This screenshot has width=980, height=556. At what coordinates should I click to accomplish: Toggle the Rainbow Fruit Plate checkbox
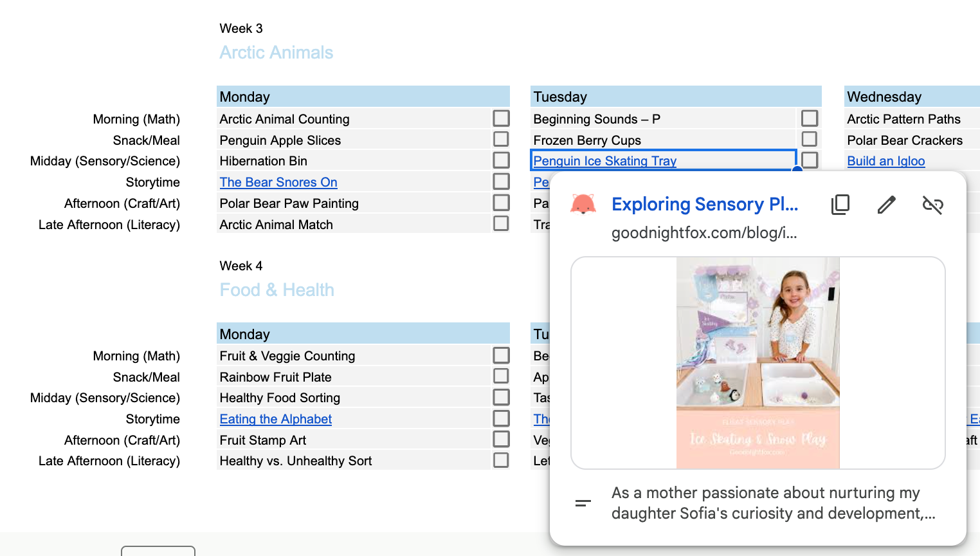pyautogui.click(x=501, y=376)
